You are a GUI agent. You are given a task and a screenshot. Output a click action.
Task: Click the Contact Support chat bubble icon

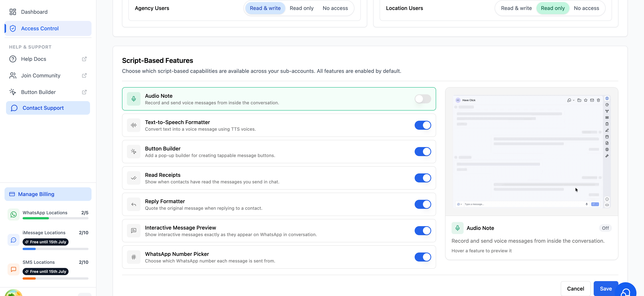[x=14, y=108]
